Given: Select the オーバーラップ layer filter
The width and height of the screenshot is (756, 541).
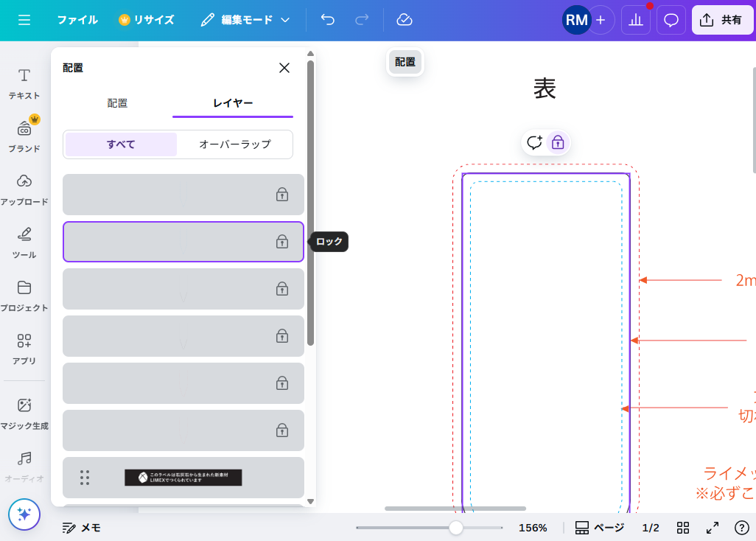Looking at the screenshot, I should [x=235, y=144].
